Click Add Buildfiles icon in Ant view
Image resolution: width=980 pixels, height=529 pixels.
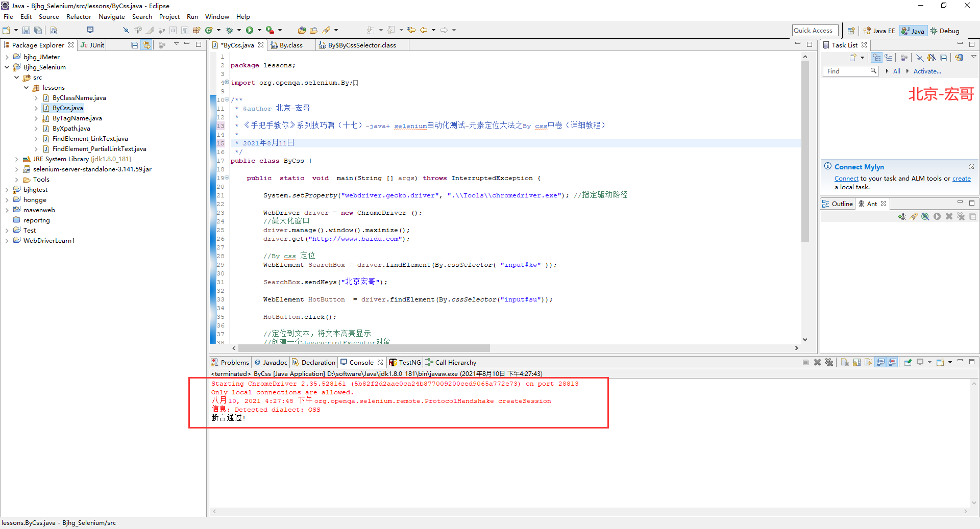tap(902, 217)
